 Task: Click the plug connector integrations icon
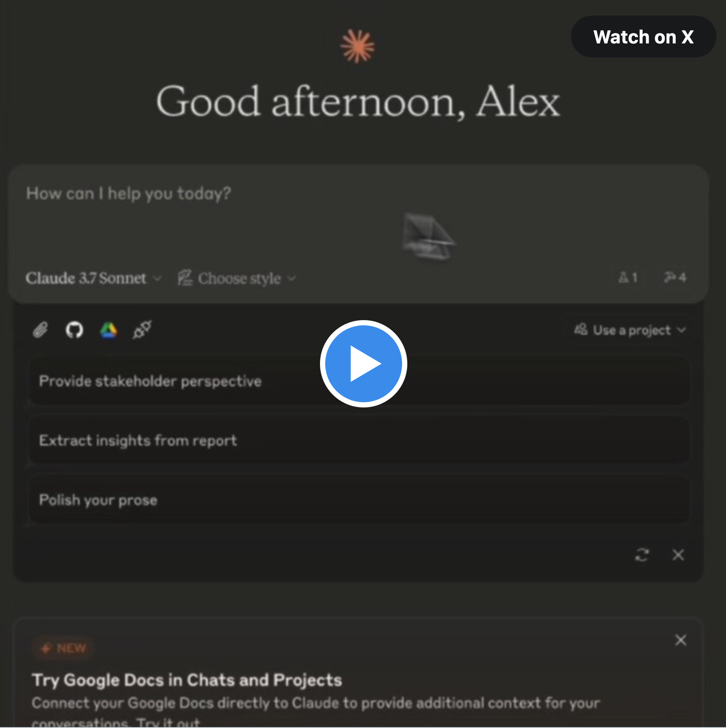tap(142, 330)
